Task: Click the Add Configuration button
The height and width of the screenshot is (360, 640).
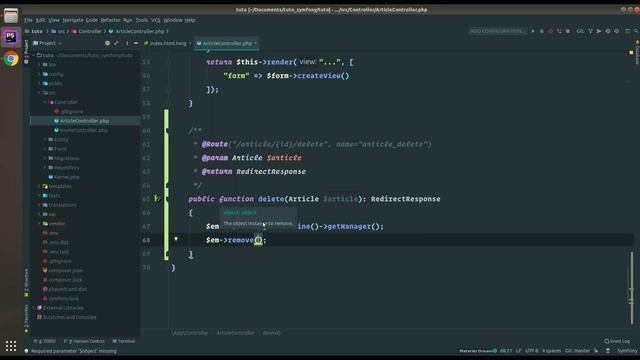Action: click(497, 31)
